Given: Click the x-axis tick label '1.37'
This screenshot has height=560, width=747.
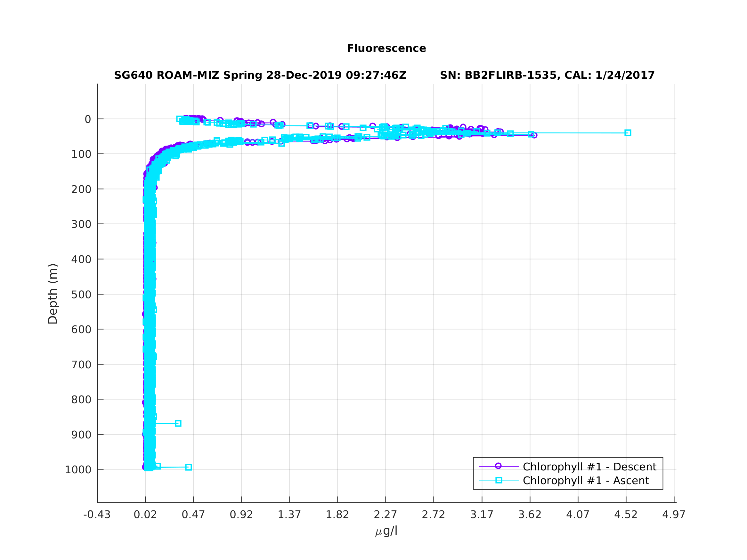Looking at the screenshot, I should click(x=289, y=515).
